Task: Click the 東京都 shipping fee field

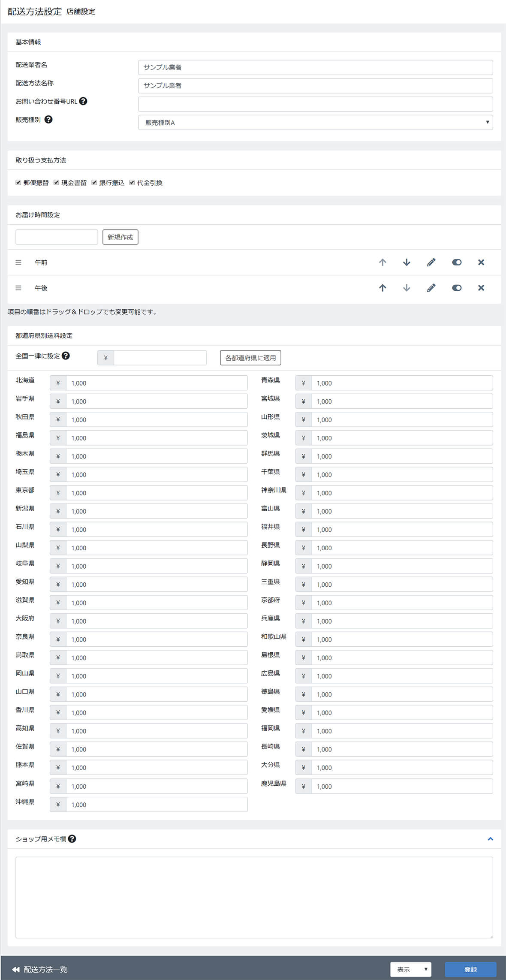Action: click(x=156, y=493)
